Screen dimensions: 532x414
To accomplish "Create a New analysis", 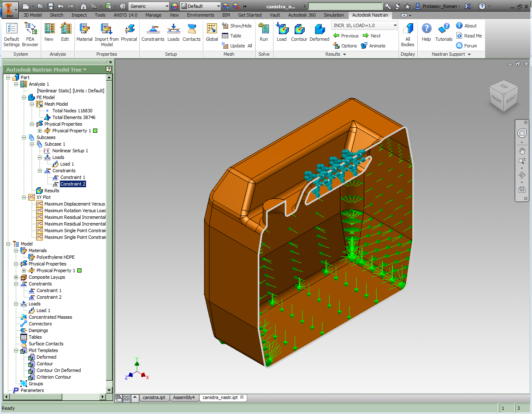I will (x=49, y=32).
